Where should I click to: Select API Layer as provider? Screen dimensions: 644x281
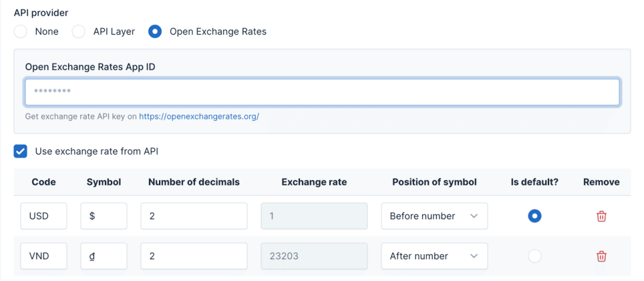[x=78, y=31]
